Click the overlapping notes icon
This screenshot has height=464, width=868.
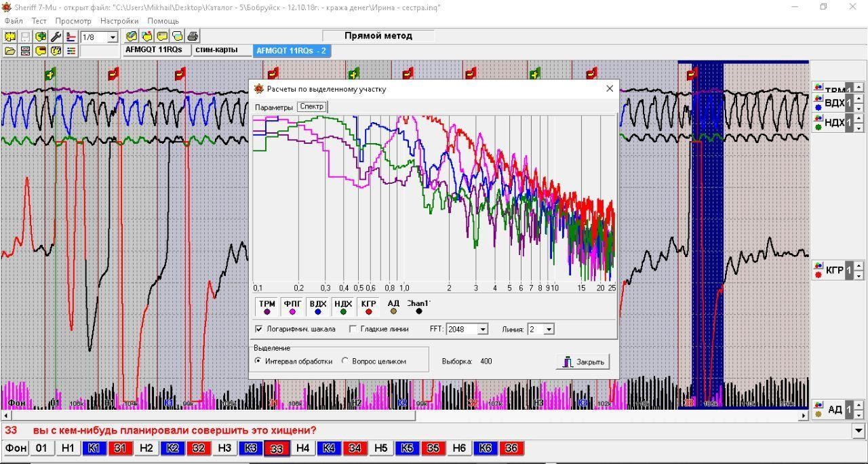pyautogui.click(x=177, y=37)
